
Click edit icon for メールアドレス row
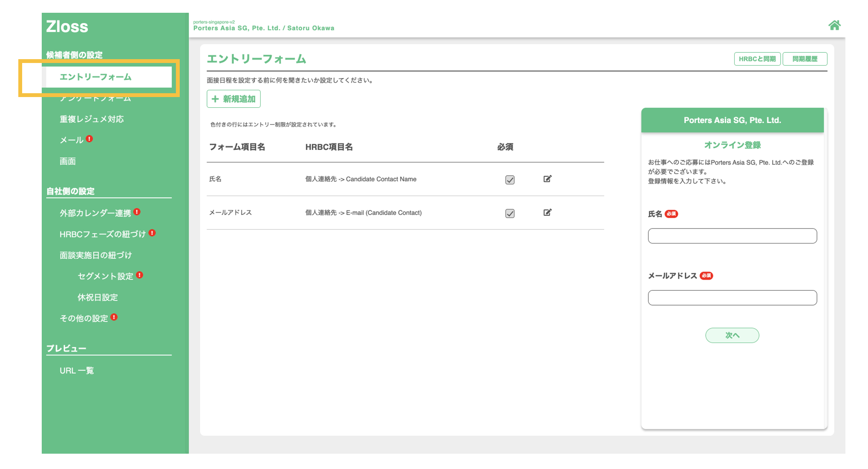coord(547,212)
